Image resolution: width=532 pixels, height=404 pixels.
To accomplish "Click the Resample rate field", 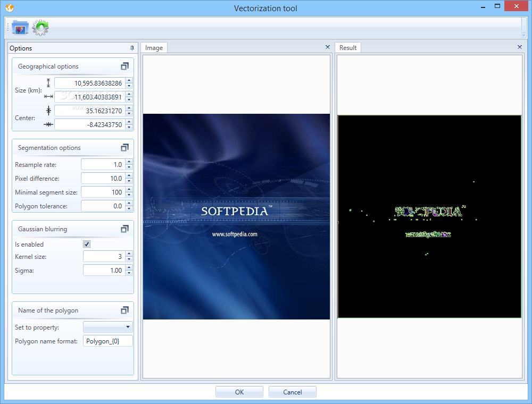I will click(x=103, y=164).
